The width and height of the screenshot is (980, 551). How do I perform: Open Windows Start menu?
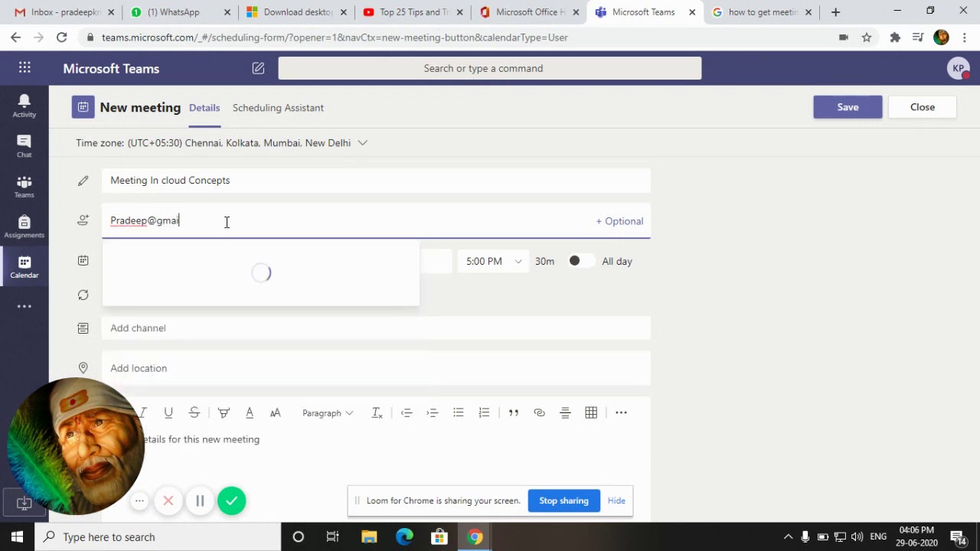(x=17, y=537)
